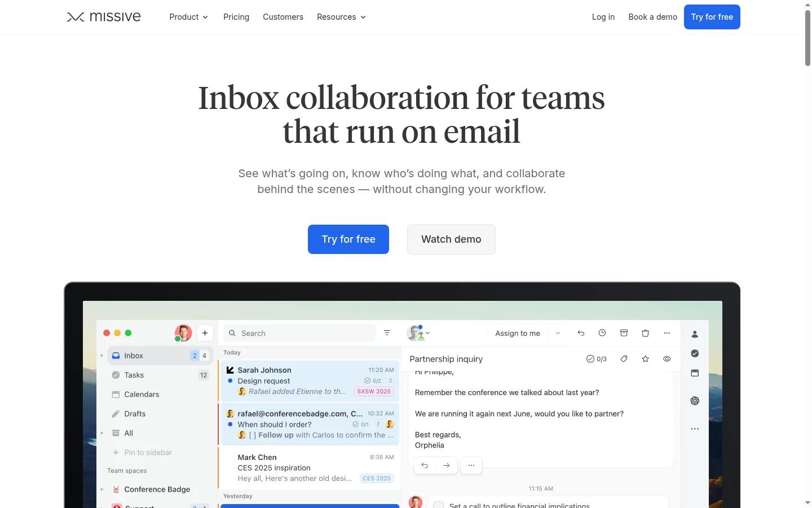
Task: Click the archive icon in toolbar
Action: coord(624,333)
